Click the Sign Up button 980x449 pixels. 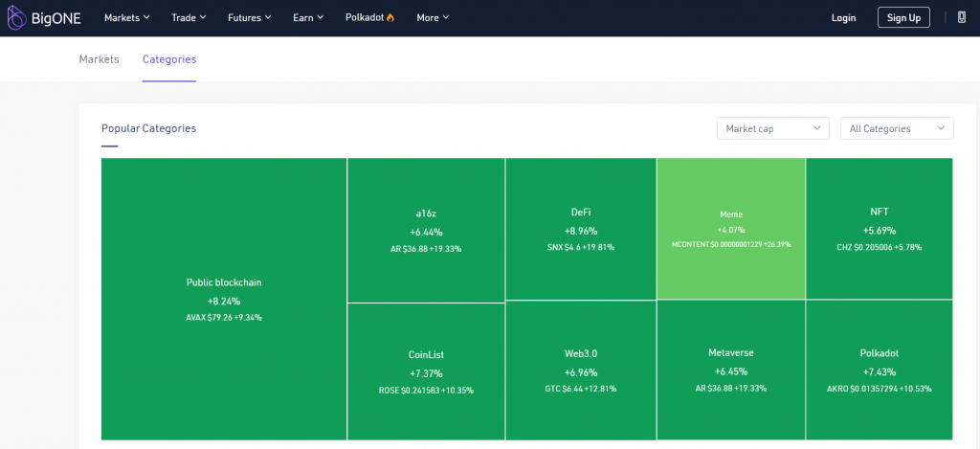(903, 17)
